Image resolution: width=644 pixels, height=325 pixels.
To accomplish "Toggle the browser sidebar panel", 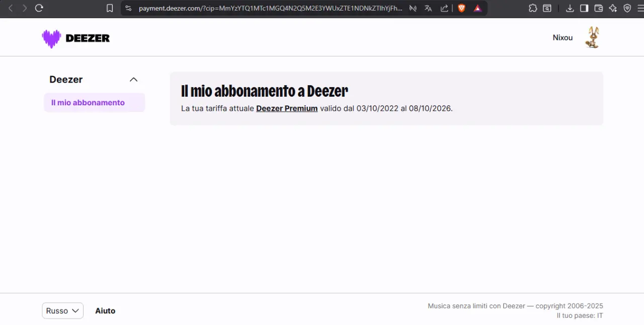I will click(584, 8).
